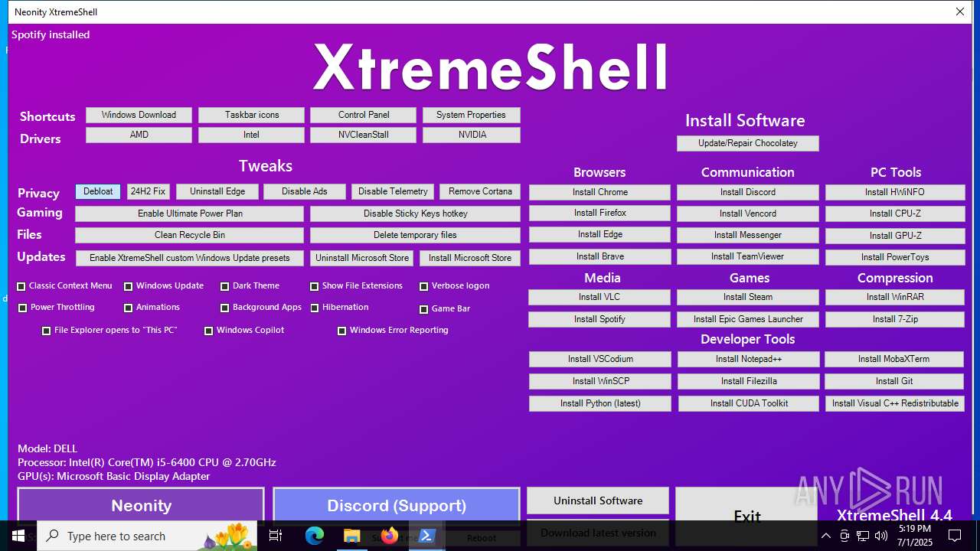Toggle Game Bar checkbox
Image resolution: width=980 pixels, height=551 pixels.
424,310
